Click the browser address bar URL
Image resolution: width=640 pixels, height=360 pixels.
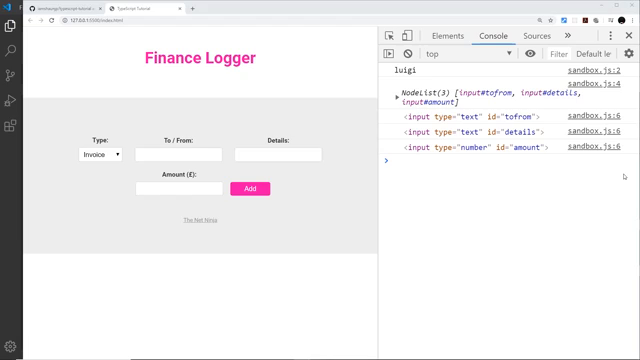(96, 20)
